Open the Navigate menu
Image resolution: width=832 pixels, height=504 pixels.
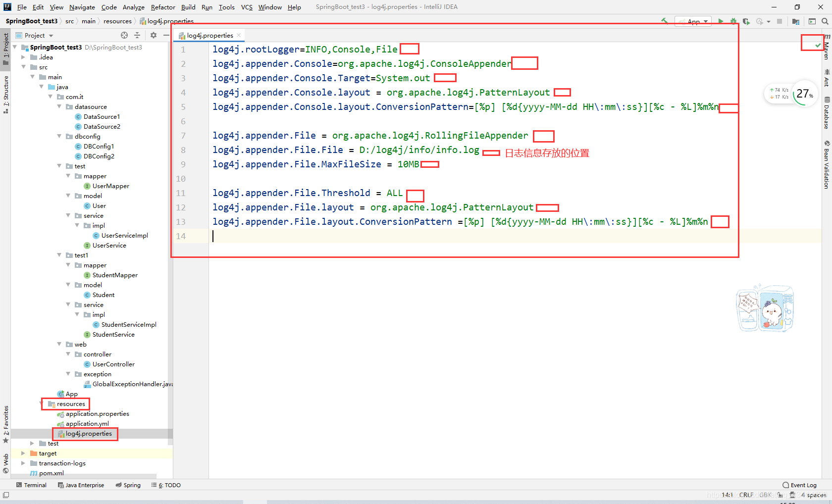tap(82, 7)
